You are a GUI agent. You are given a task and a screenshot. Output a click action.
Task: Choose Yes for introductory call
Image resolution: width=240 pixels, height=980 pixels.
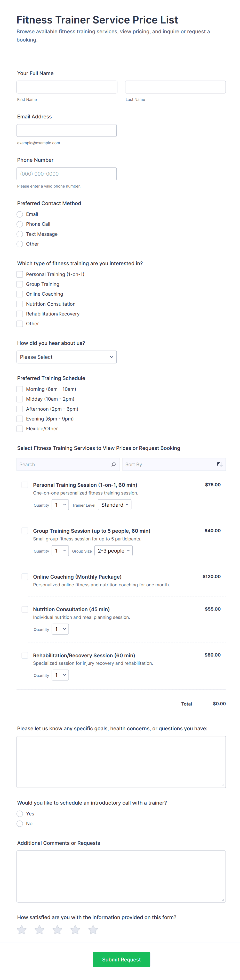(20, 813)
